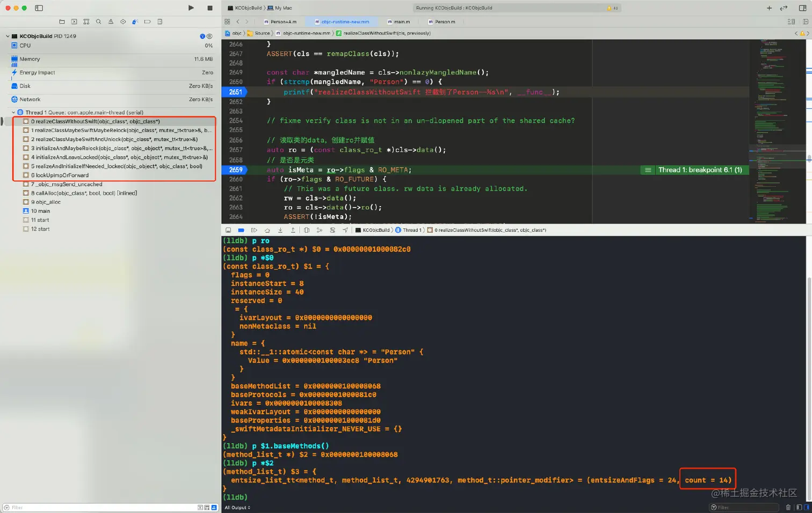Switch to objc-runtime-new.mm tab
812x513 pixels.
click(x=342, y=22)
